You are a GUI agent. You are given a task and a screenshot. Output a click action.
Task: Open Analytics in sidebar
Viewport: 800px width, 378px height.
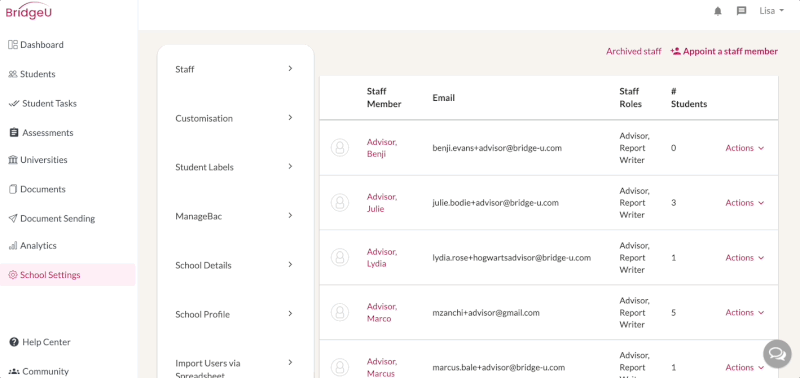click(x=38, y=245)
